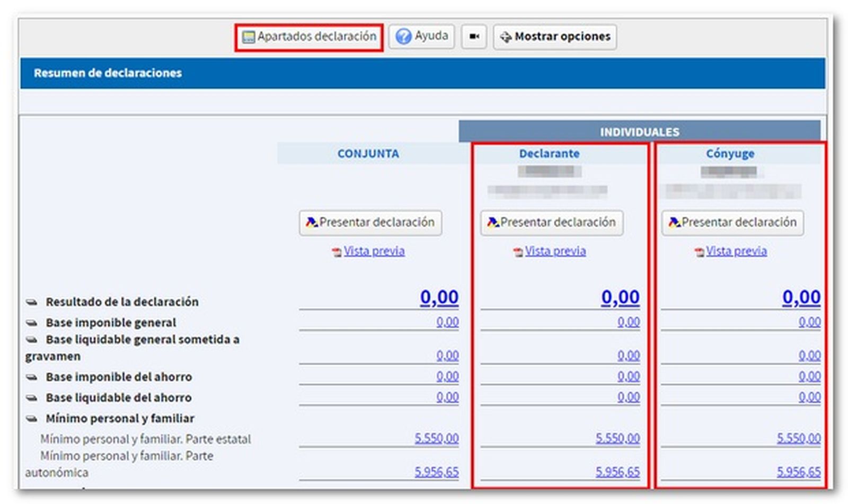848x504 pixels.
Task: Open Apartados declaración button
Action: click(309, 37)
